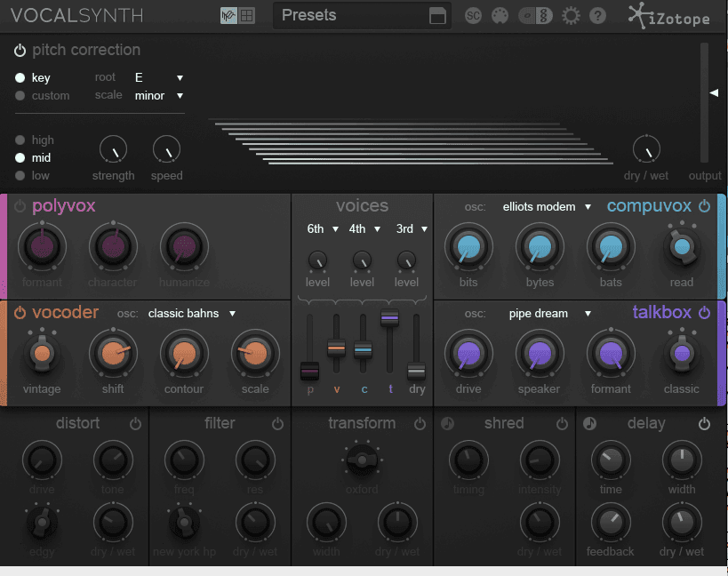Switch to the XY grid view icon

point(246,16)
